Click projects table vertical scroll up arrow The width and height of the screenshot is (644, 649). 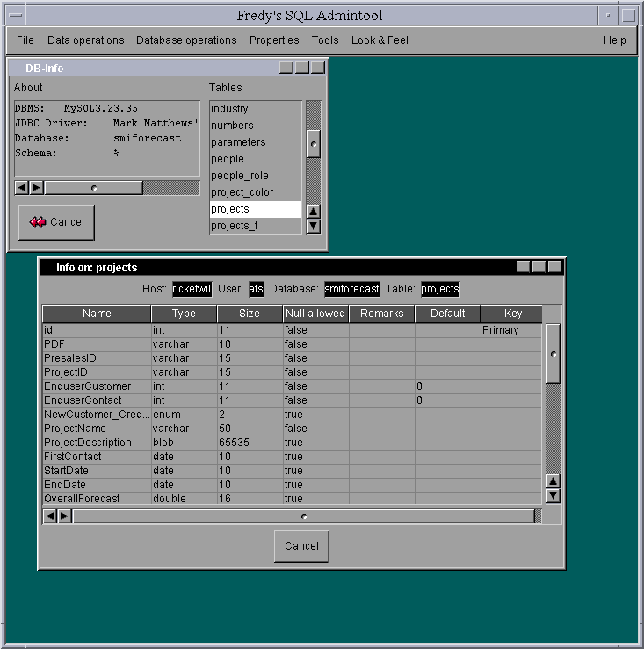(x=554, y=481)
